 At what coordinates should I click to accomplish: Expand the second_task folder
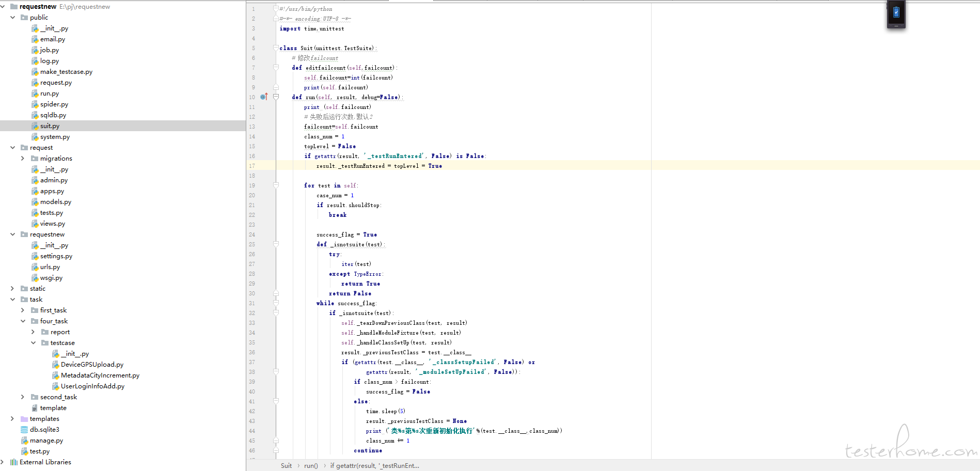click(x=23, y=397)
